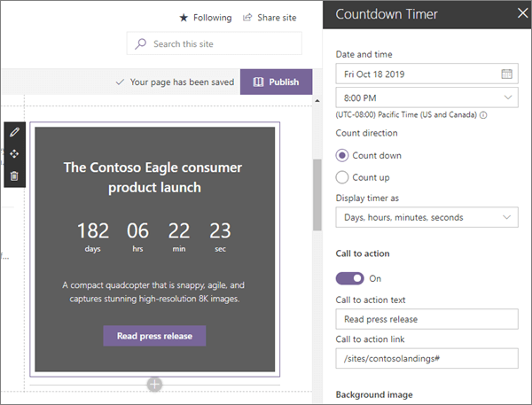Screen dimensions: 532x405
Task: Click the Share site icon
Action: 247,18
